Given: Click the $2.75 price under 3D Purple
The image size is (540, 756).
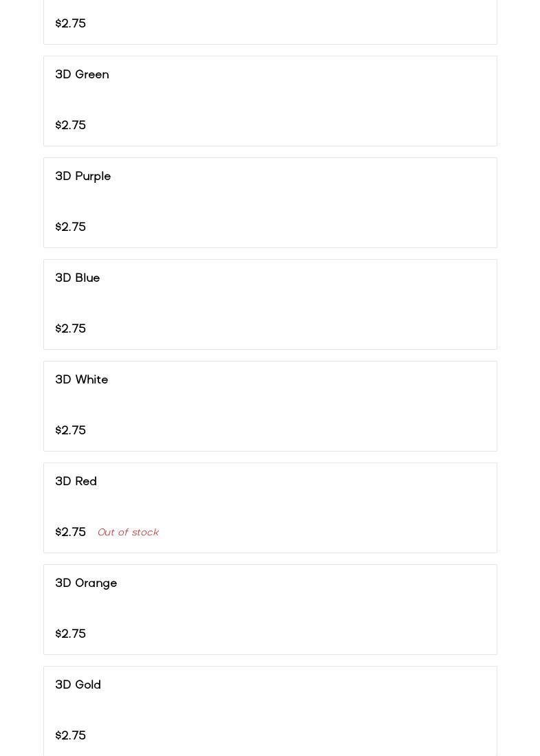Looking at the screenshot, I should (71, 227).
